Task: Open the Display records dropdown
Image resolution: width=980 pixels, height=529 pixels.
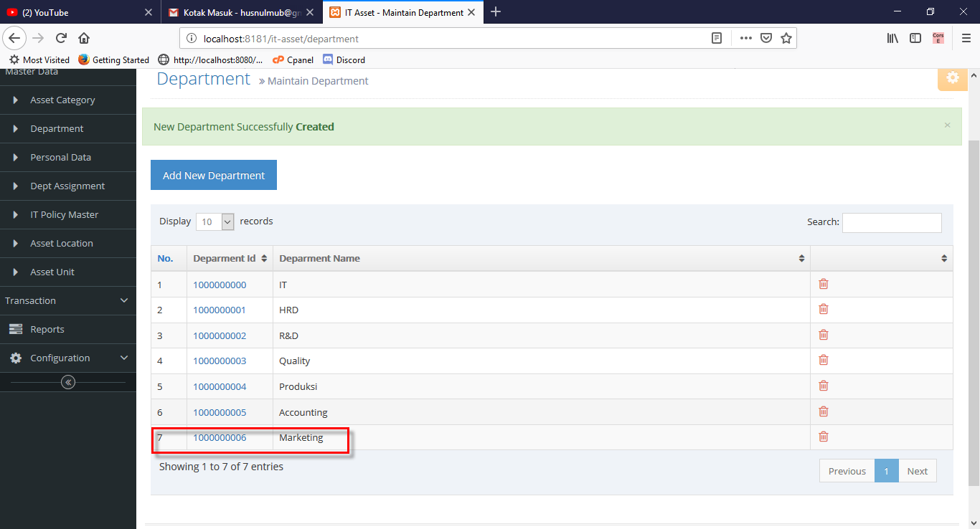Action: (x=215, y=221)
